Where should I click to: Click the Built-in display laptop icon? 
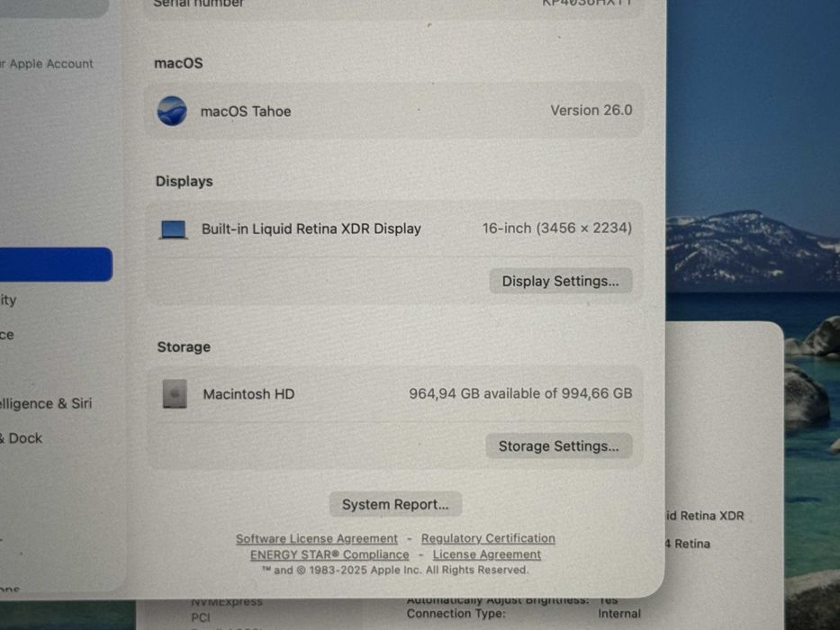click(x=174, y=229)
